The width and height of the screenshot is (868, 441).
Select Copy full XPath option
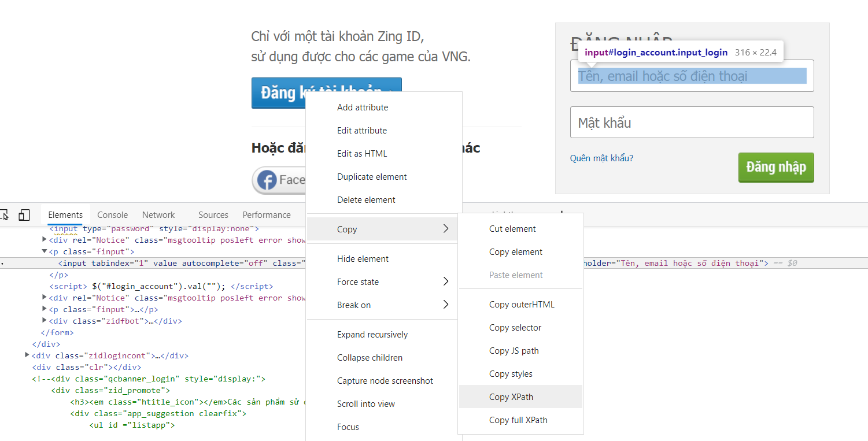(x=520, y=420)
